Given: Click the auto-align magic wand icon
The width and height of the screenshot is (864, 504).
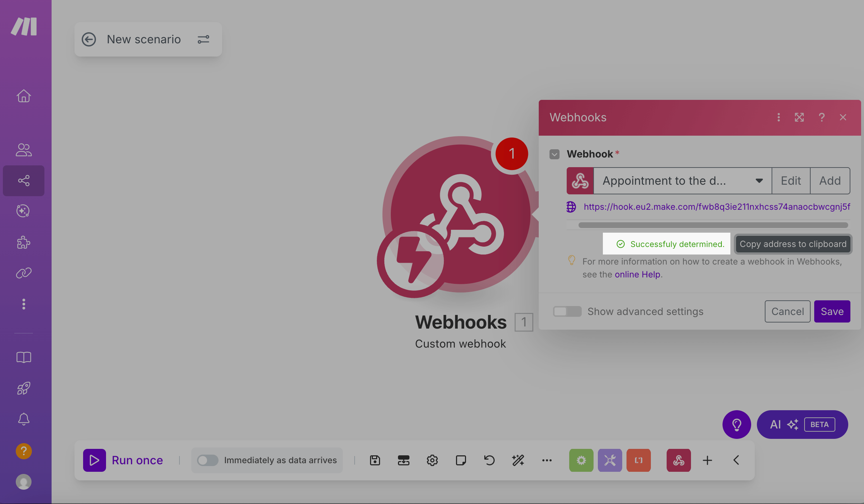Looking at the screenshot, I should coord(518,460).
